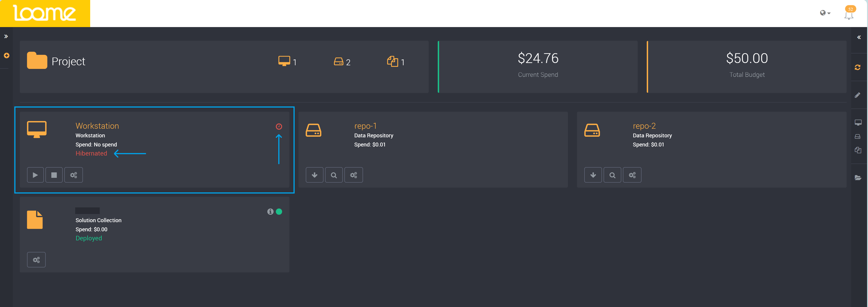Click repo-2 'Spend: $0.01' text
This screenshot has width=868, height=307.
648,145
